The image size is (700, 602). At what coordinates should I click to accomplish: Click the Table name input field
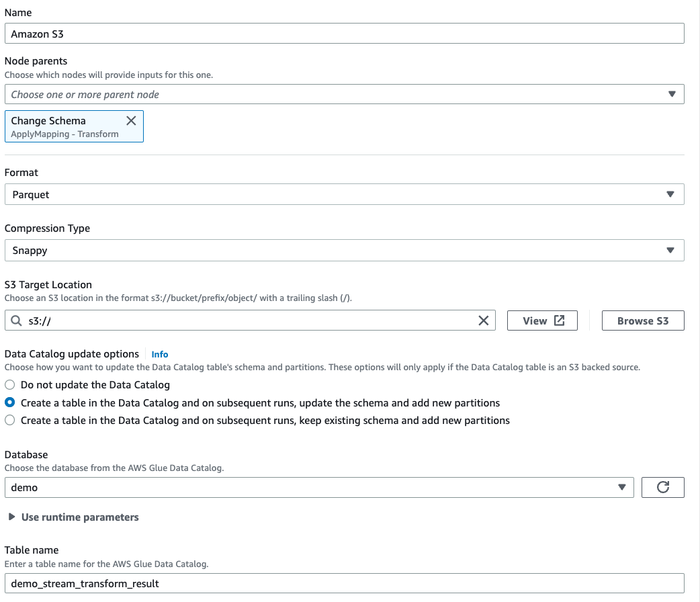344,583
